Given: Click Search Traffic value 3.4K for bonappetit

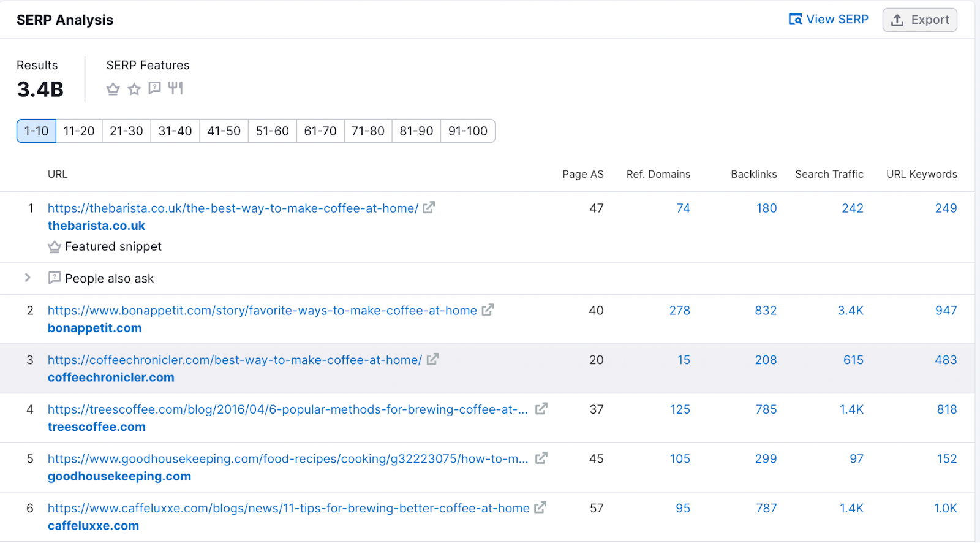Looking at the screenshot, I should 850,311.
